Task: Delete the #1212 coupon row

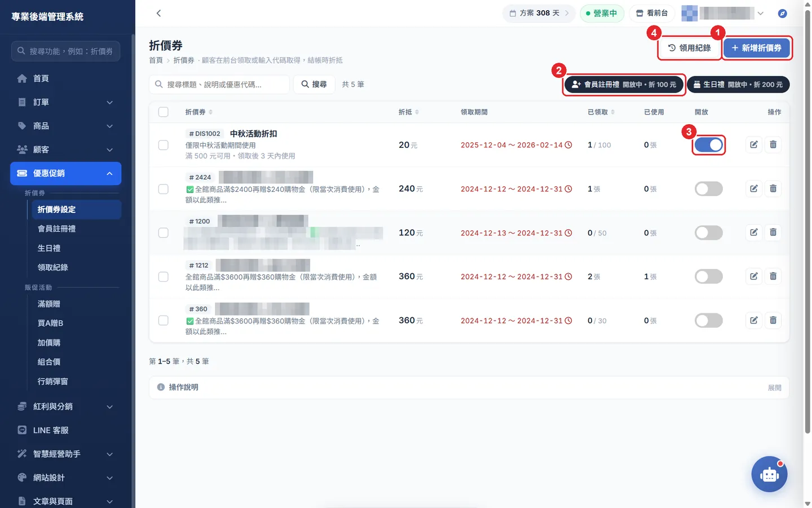Action: click(773, 276)
